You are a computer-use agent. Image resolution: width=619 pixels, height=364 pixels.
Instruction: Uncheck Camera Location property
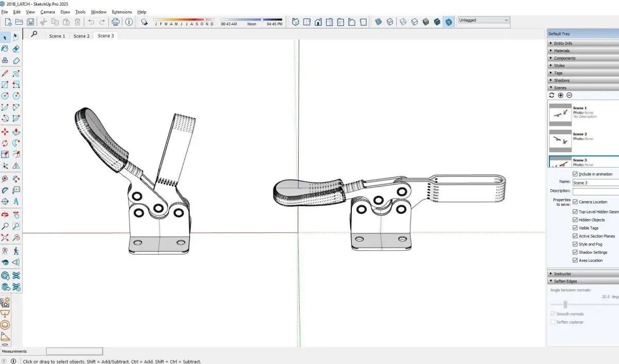coord(575,202)
